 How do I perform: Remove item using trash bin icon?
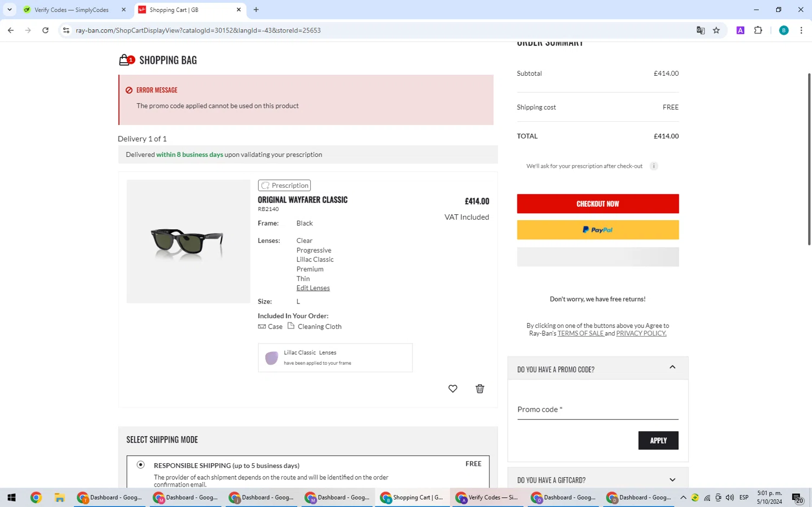[480, 389]
